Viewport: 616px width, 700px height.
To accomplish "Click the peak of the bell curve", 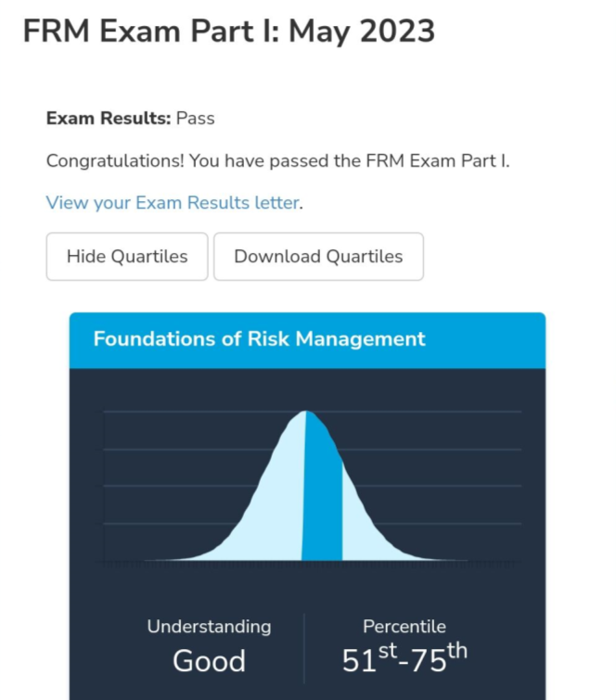I will tap(307, 414).
